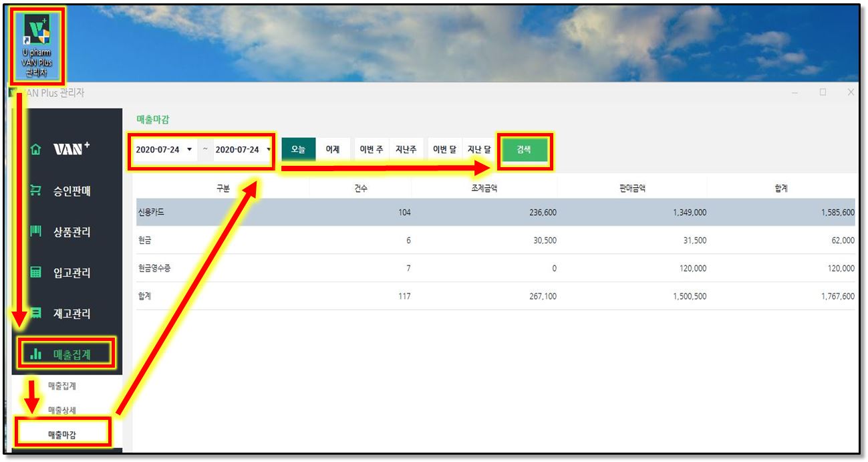The image size is (868, 462).
Task: Open the 매출마감 submenu item
Action: (62, 435)
